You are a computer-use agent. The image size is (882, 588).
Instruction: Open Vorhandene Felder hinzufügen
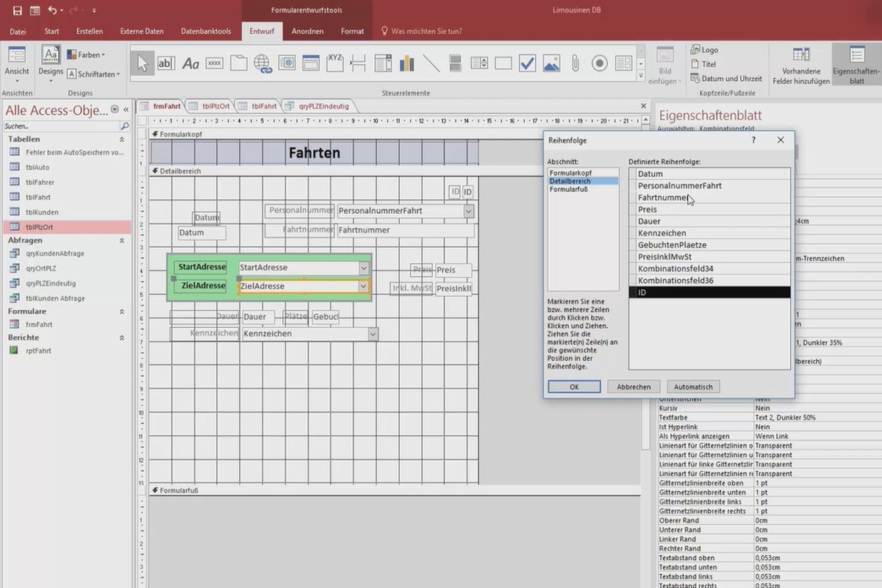click(800, 66)
